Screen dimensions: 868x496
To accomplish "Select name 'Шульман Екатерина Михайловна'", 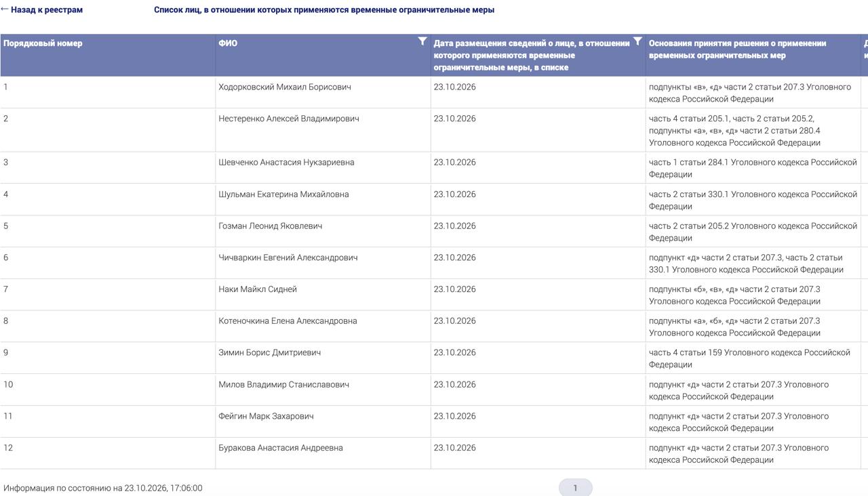I will tap(283, 194).
